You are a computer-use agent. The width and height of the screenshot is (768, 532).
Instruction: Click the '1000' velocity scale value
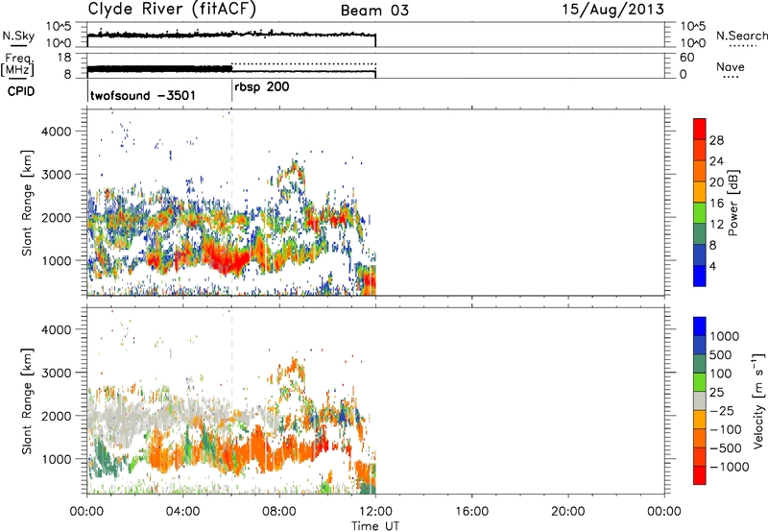[725, 336]
